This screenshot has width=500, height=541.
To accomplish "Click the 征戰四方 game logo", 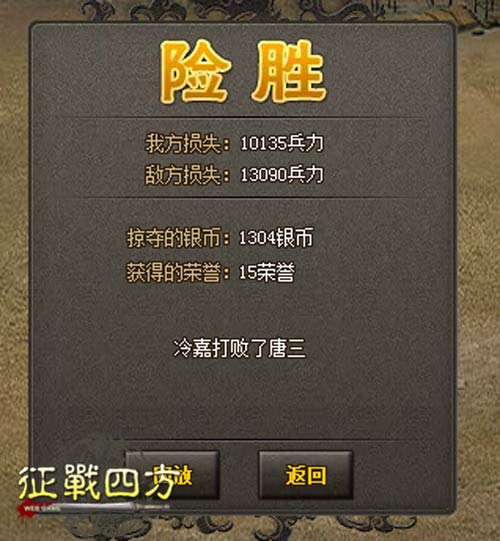I will 97,482.
